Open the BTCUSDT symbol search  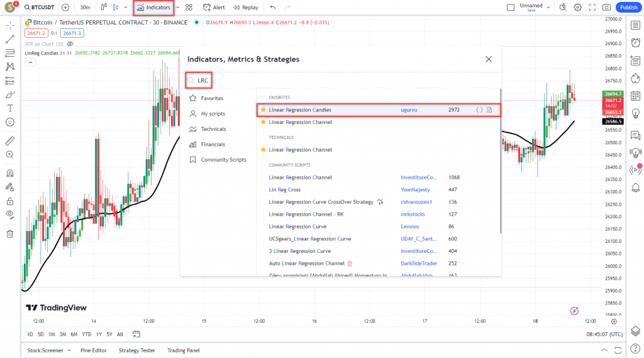[x=40, y=8]
